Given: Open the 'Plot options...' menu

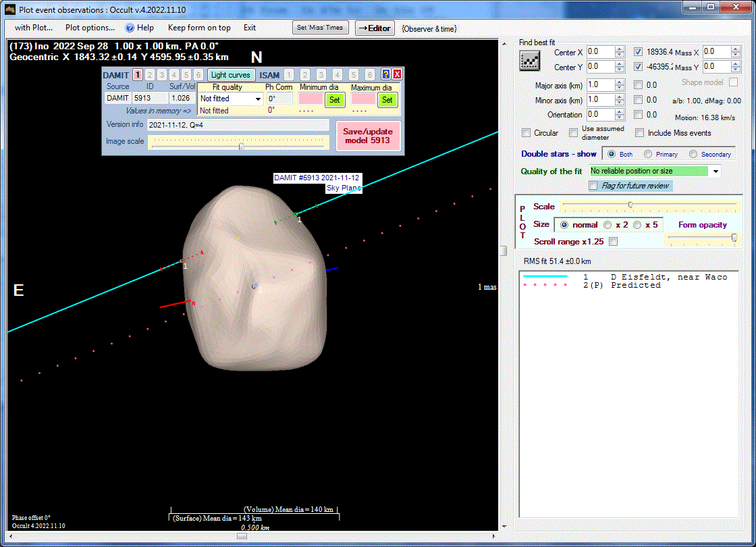Looking at the screenshot, I should point(90,28).
